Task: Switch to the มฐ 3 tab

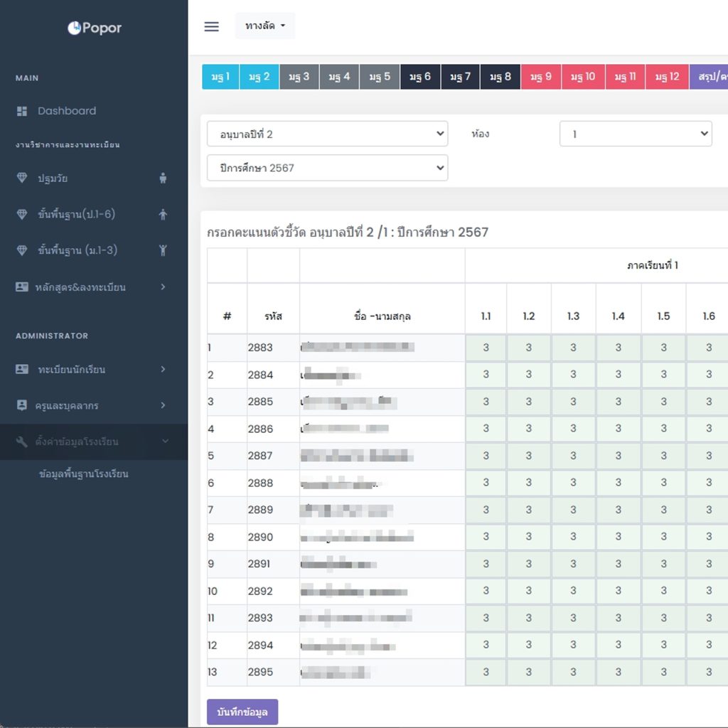Action: click(x=299, y=77)
